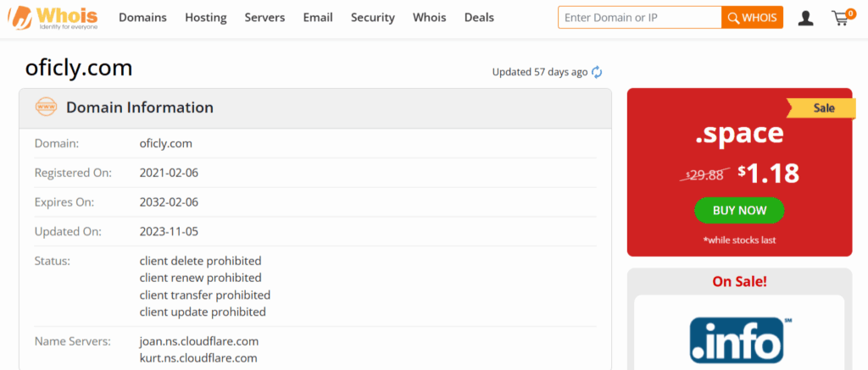Click the Name Servers: label
This screenshot has height=370, width=868.
(73, 340)
